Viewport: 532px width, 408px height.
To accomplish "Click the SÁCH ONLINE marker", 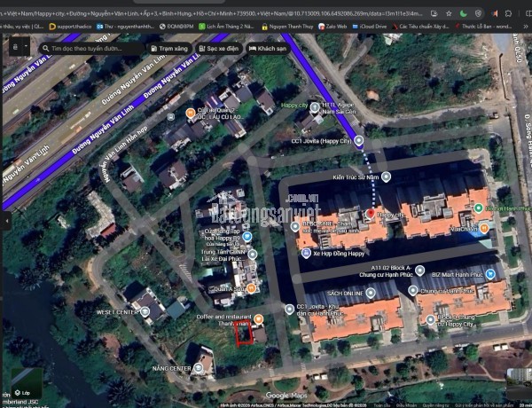I will coord(371,293).
